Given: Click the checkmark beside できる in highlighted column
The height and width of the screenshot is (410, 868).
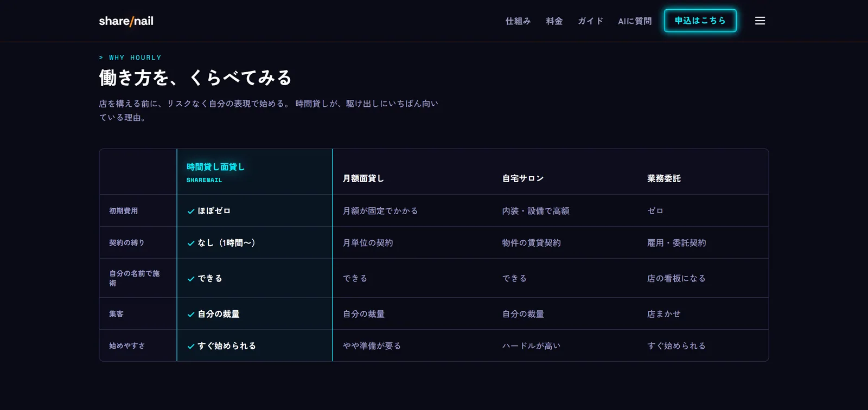Looking at the screenshot, I should tap(191, 279).
